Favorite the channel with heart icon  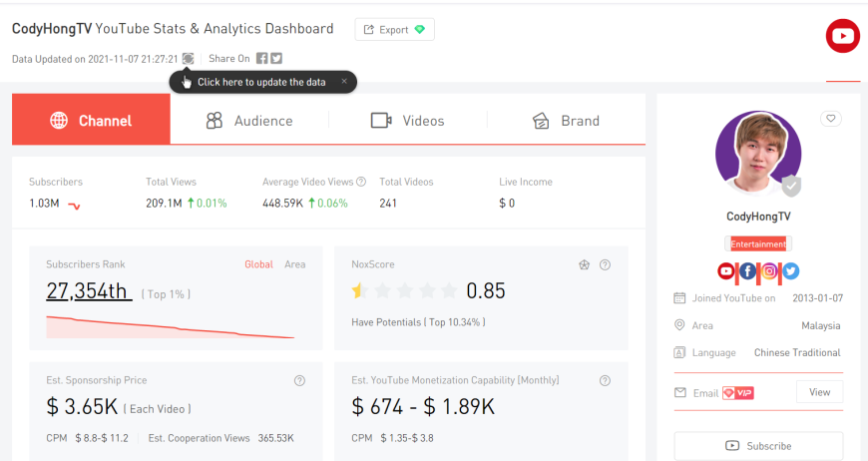[831, 119]
